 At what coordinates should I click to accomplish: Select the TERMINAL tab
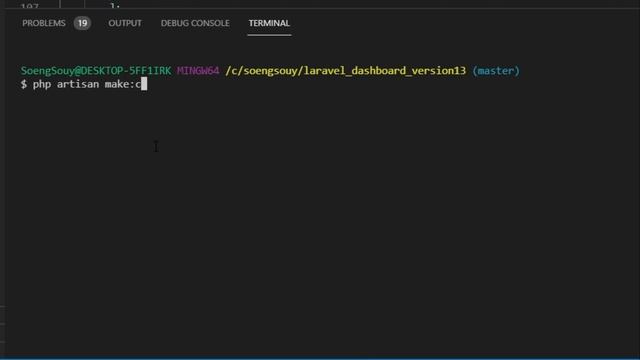269,23
